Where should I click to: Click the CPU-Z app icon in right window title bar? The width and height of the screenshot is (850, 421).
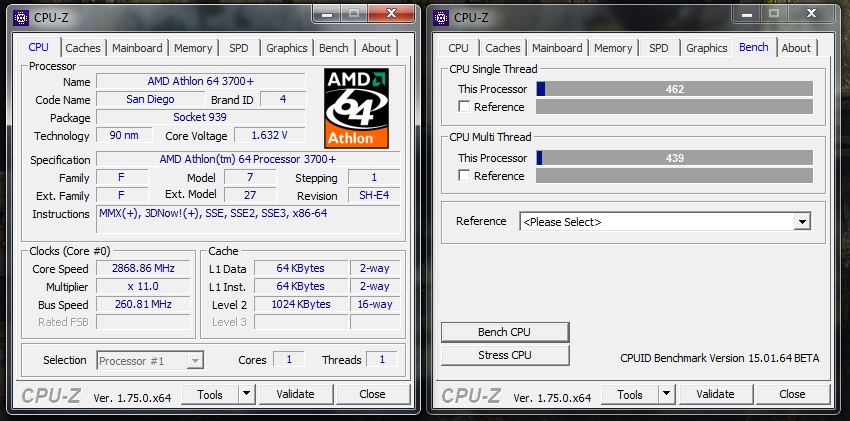pyautogui.click(x=441, y=18)
